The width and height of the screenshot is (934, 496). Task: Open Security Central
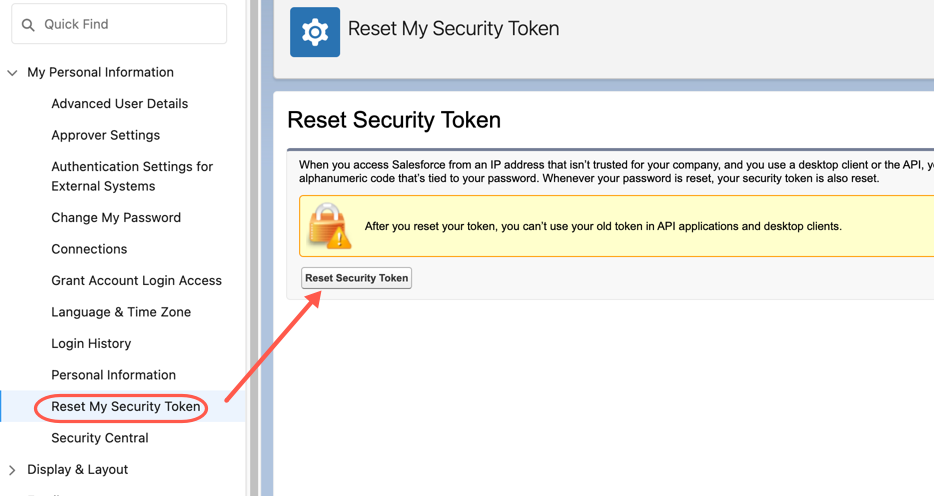tap(100, 438)
